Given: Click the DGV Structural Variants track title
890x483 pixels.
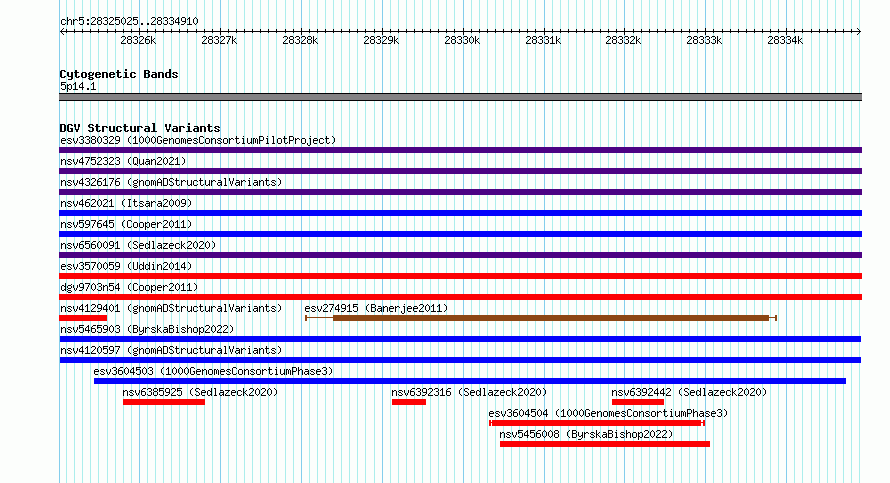Looking at the screenshot, I should pyautogui.click(x=140, y=128).
